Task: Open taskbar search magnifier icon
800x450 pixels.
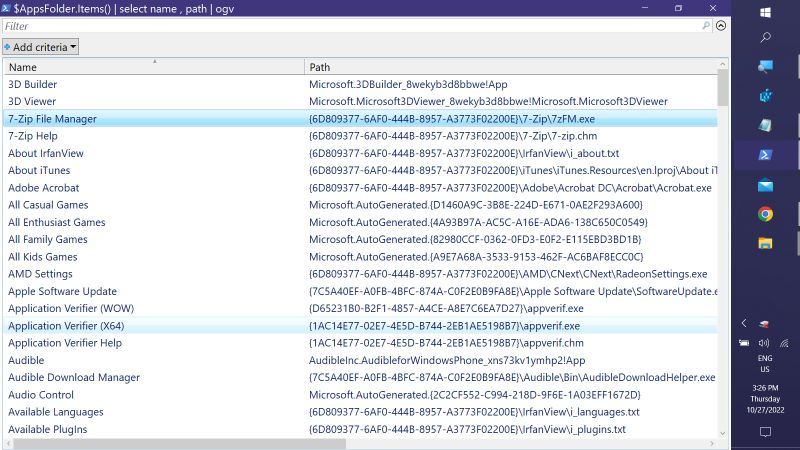Action: (765, 37)
